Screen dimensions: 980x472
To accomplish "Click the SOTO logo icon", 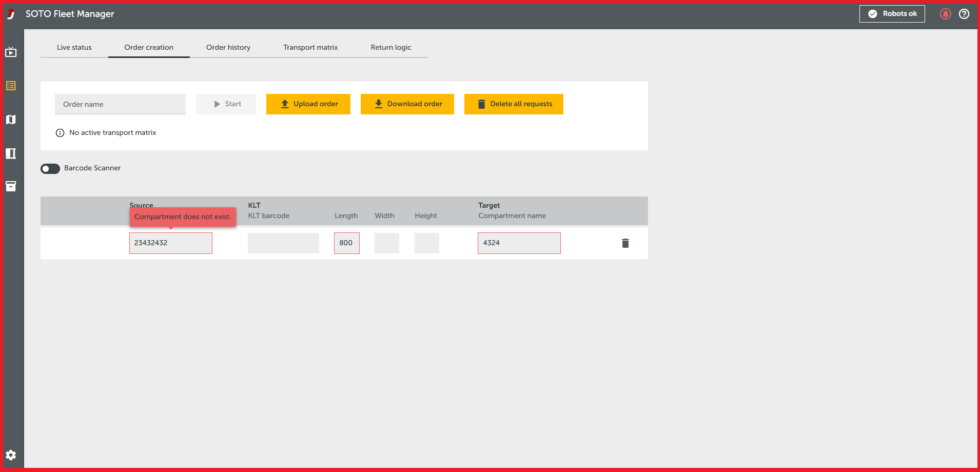I will click(x=11, y=14).
